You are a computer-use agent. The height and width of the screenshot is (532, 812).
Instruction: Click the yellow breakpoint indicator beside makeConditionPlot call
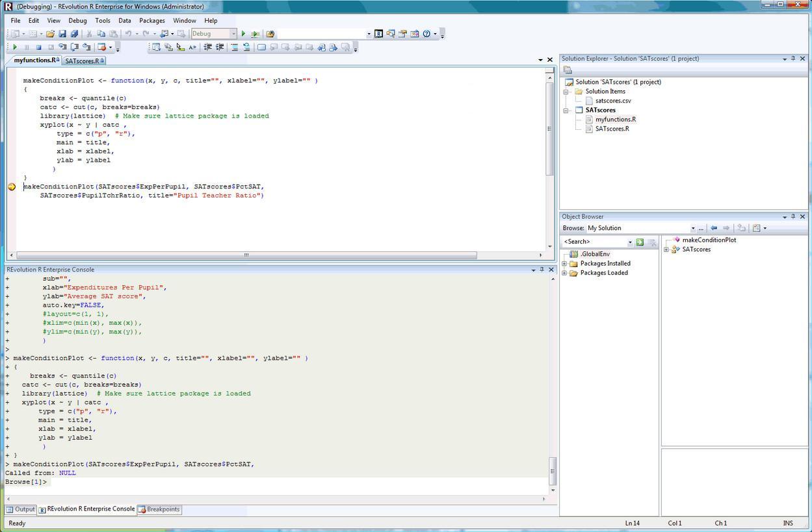point(11,186)
